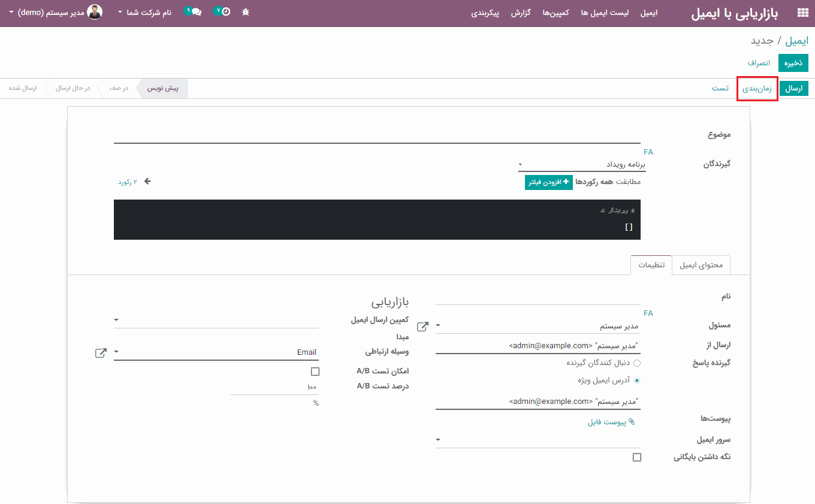Click the بازاریابی section heading
The height and width of the screenshot is (504, 815).
(x=390, y=301)
